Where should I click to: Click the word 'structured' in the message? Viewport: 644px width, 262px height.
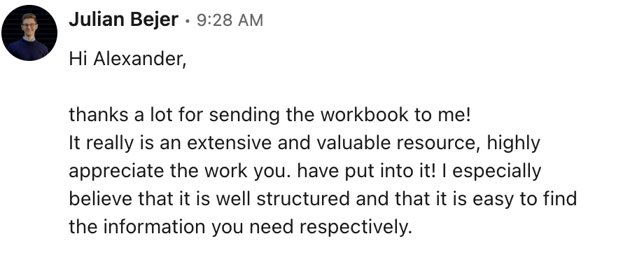(x=302, y=199)
